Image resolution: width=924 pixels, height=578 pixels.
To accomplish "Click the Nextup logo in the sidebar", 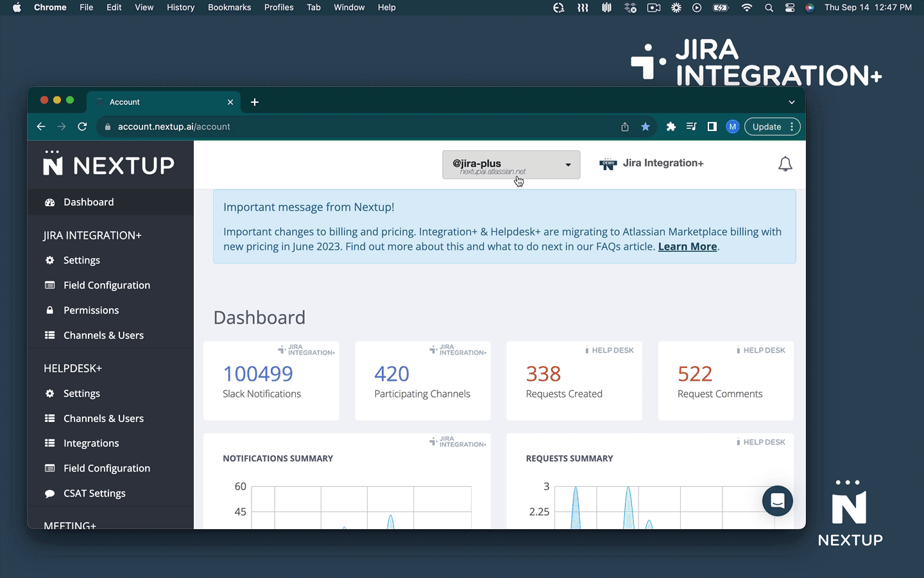I will coord(109,164).
